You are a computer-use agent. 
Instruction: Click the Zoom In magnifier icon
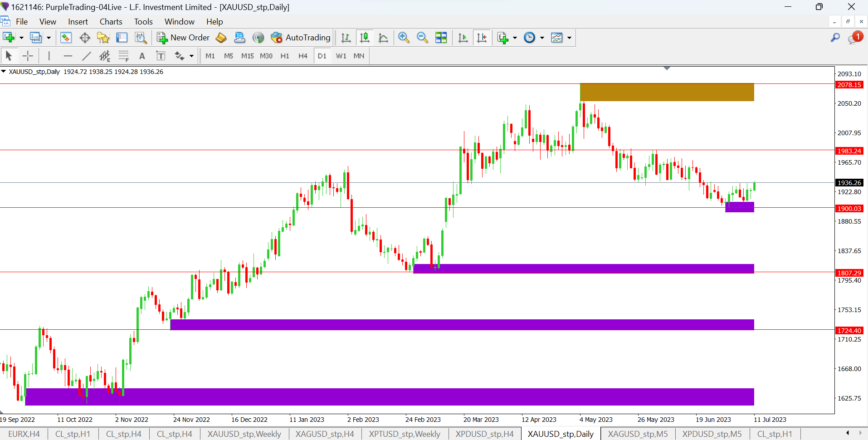403,38
